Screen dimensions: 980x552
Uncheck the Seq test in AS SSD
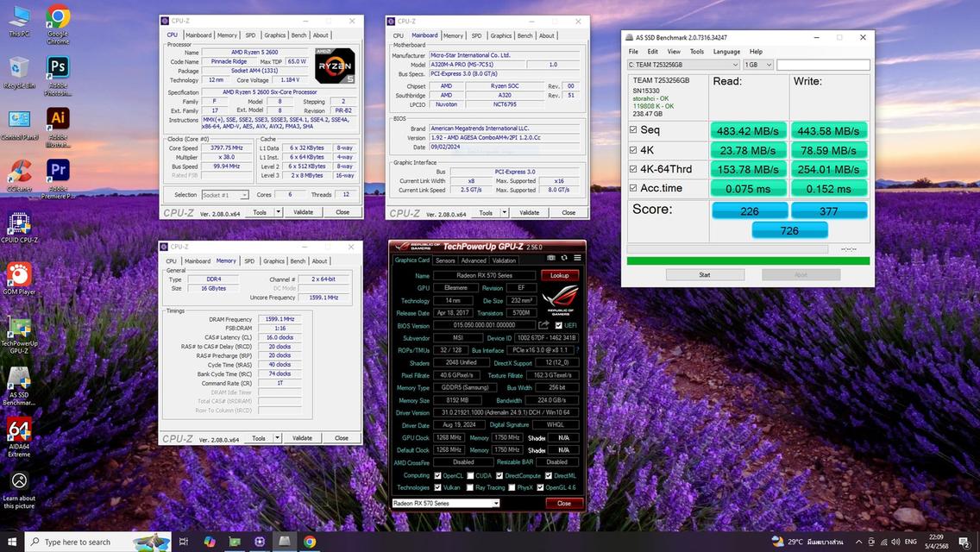(x=633, y=130)
